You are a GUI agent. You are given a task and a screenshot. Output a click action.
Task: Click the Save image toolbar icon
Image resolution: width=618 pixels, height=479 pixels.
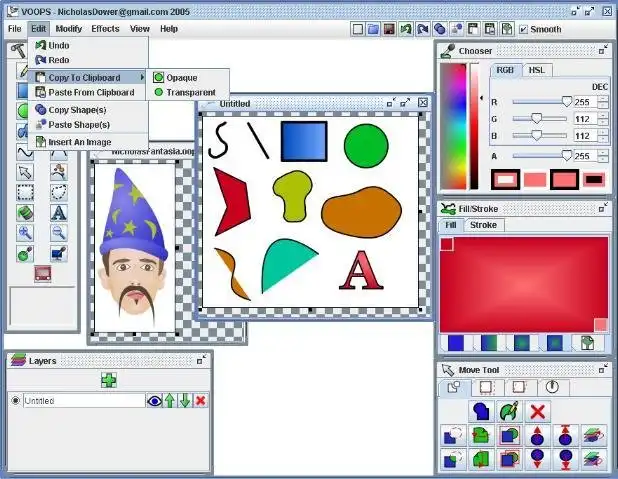pyautogui.click(x=389, y=29)
